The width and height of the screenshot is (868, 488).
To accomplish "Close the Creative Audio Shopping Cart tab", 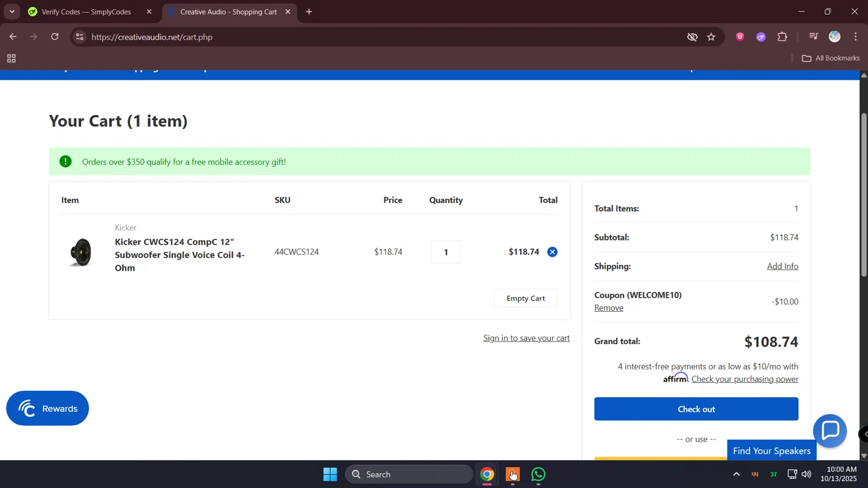I will point(288,12).
